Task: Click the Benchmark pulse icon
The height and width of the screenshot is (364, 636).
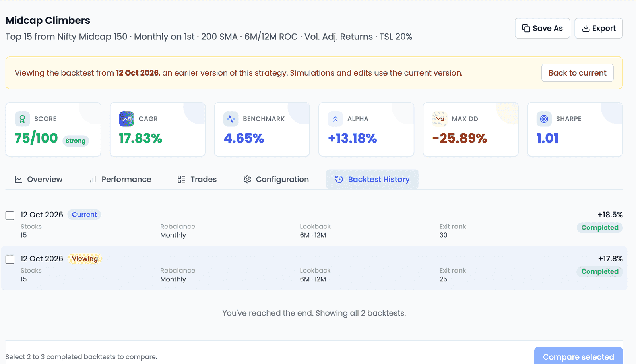Action: pos(231,119)
